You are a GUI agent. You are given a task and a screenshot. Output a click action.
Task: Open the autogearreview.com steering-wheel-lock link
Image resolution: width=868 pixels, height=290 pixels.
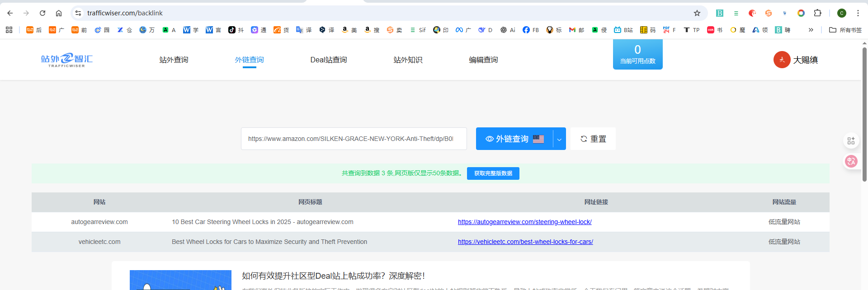pyautogui.click(x=524, y=222)
